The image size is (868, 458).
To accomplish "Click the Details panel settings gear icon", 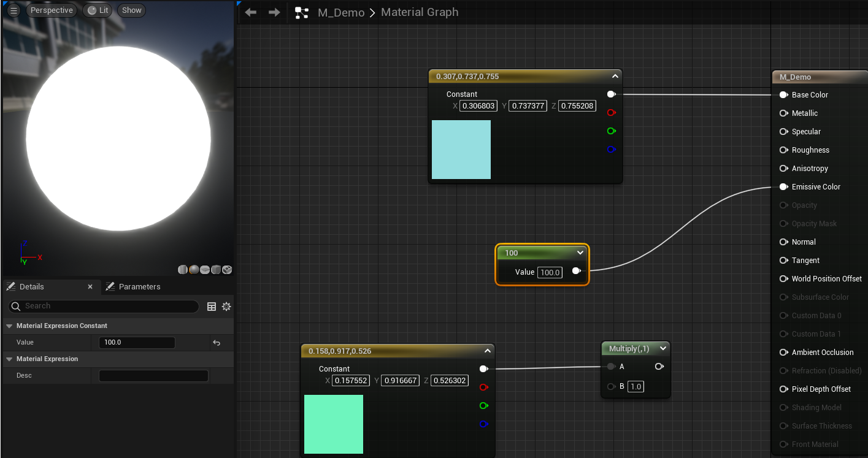I will click(226, 307).
